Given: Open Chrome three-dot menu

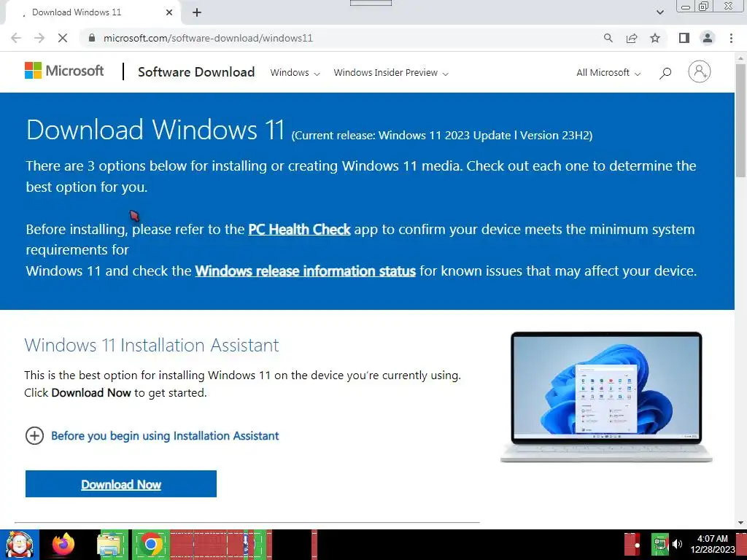Looking at the screenshot, I should tap(731, 38).
